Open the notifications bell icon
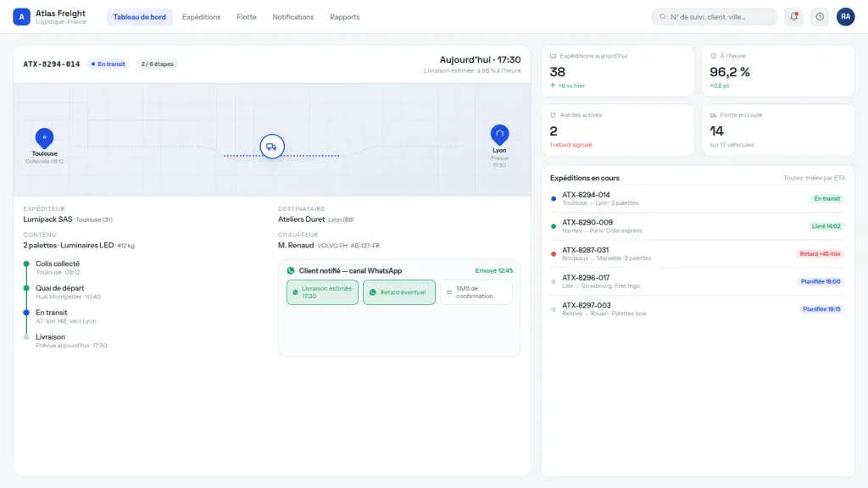Viewport: 868px width, 488px height. [793, 17]
